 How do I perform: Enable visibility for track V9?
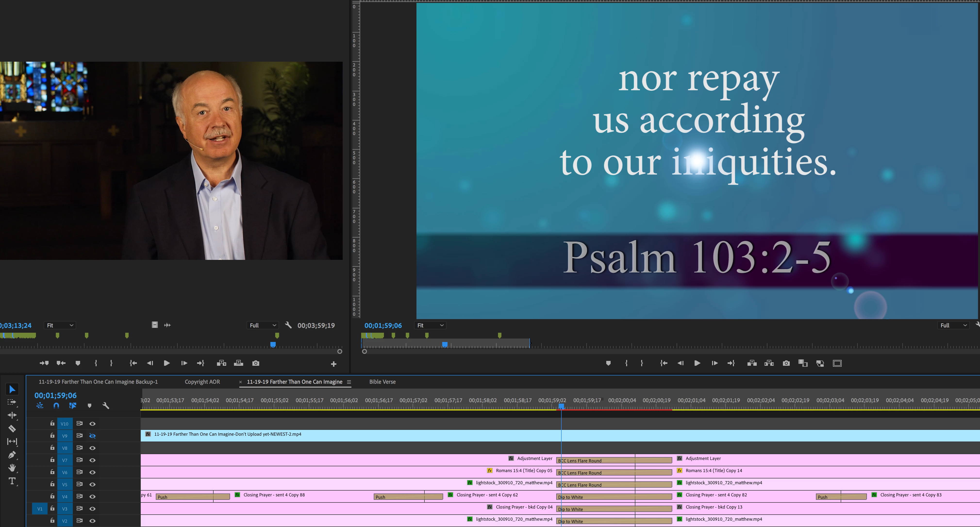(92, 436)
